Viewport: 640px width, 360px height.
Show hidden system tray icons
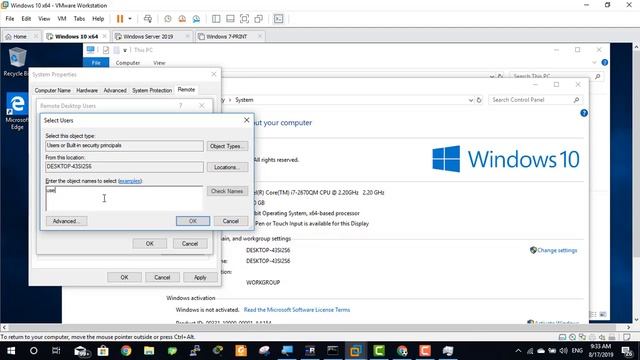[x=518, y=351]
